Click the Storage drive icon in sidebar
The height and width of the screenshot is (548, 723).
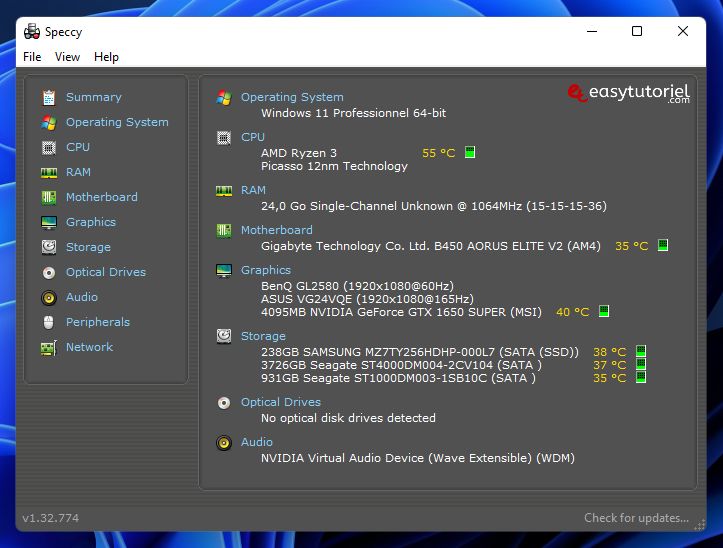click(x=48, y=247)
